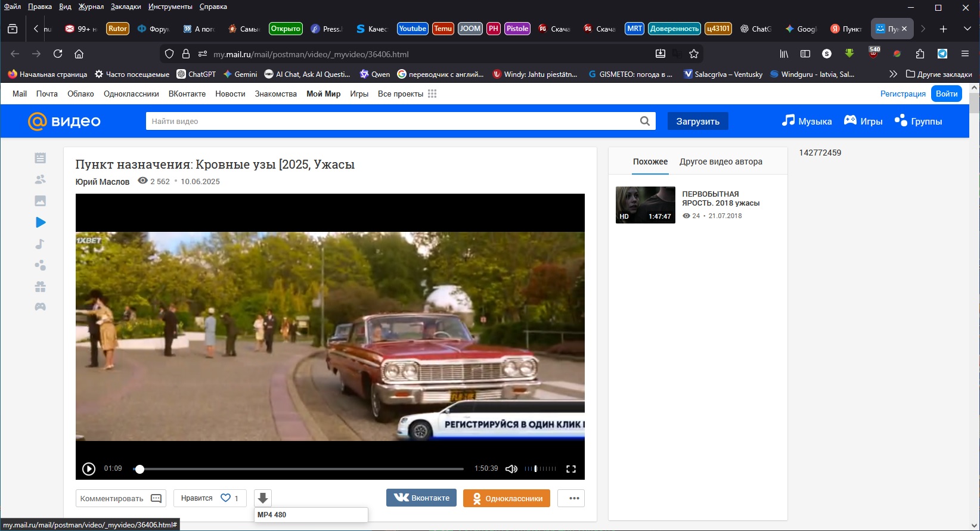Share the video to Одноклассники
This screenshot has height=531, width=980.
[x=507, y=498]
